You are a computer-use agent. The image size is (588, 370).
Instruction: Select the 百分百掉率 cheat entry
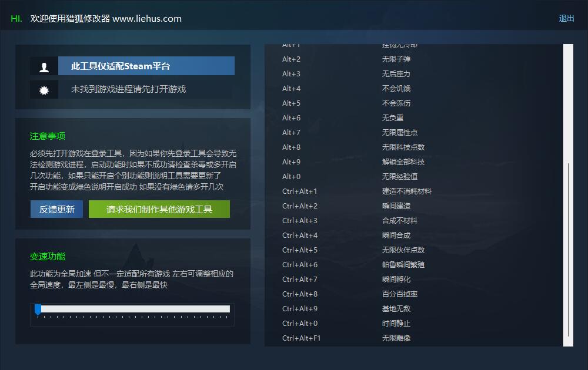click(x=400, y=294)
